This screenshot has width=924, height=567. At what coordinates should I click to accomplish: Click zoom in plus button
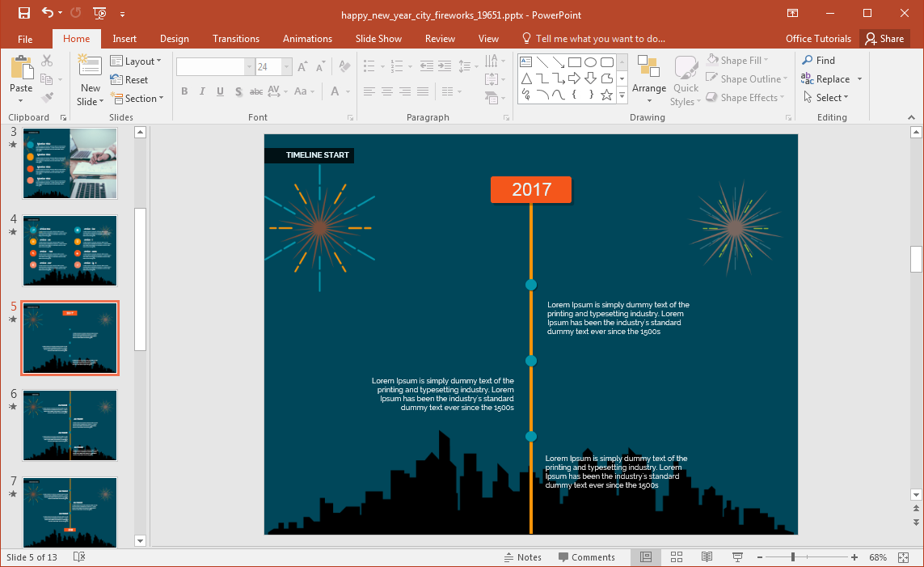854,557
